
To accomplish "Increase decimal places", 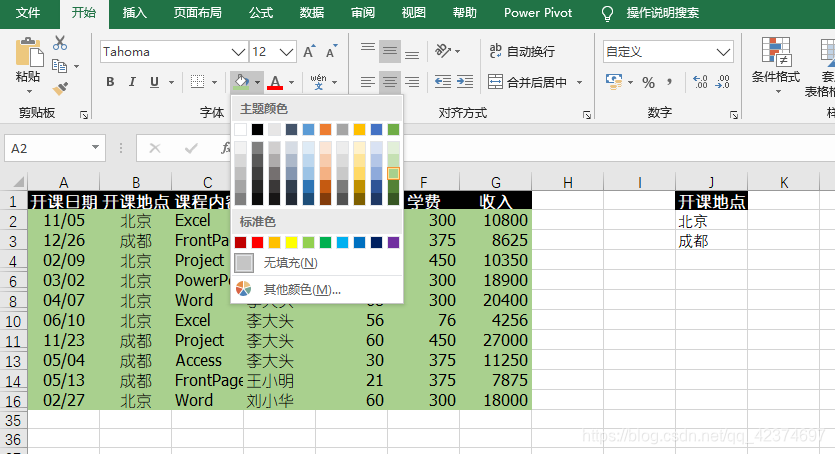I will click(x=700, y=82).
